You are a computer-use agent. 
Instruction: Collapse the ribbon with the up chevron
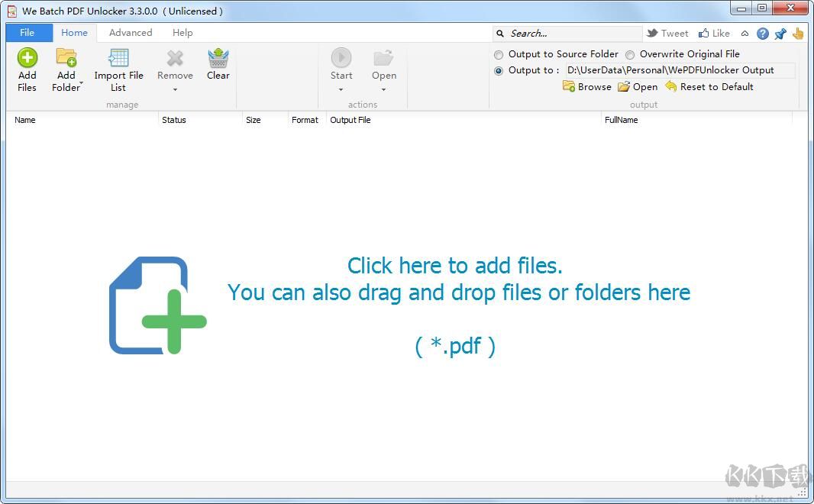click(745, 34)
